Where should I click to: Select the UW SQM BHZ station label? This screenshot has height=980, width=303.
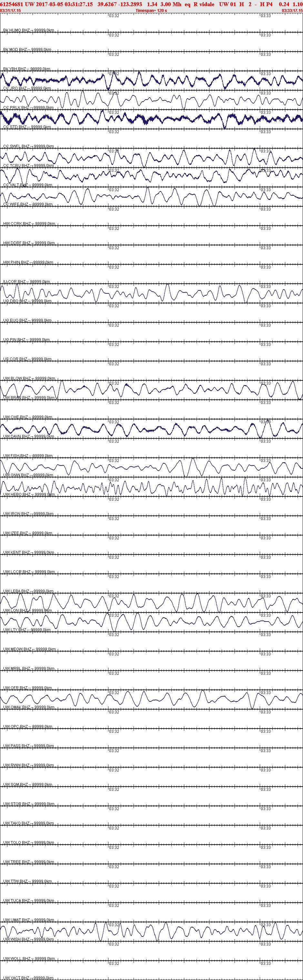point(28,785)
